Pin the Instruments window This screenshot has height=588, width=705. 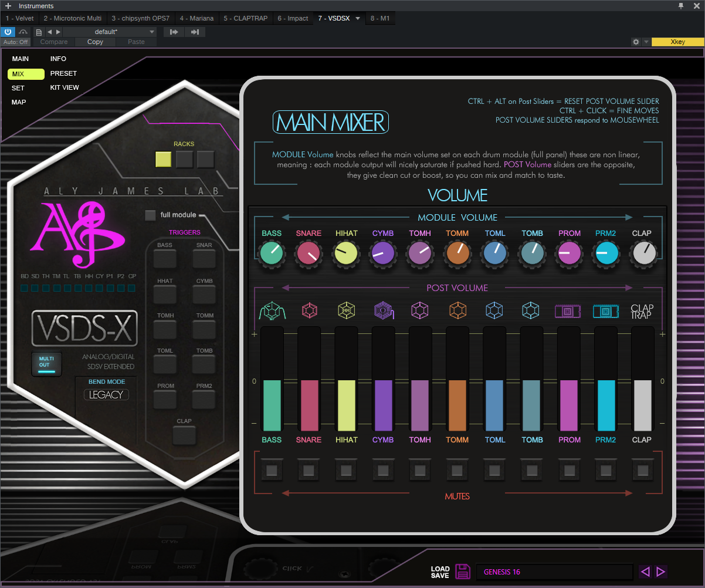681,6
